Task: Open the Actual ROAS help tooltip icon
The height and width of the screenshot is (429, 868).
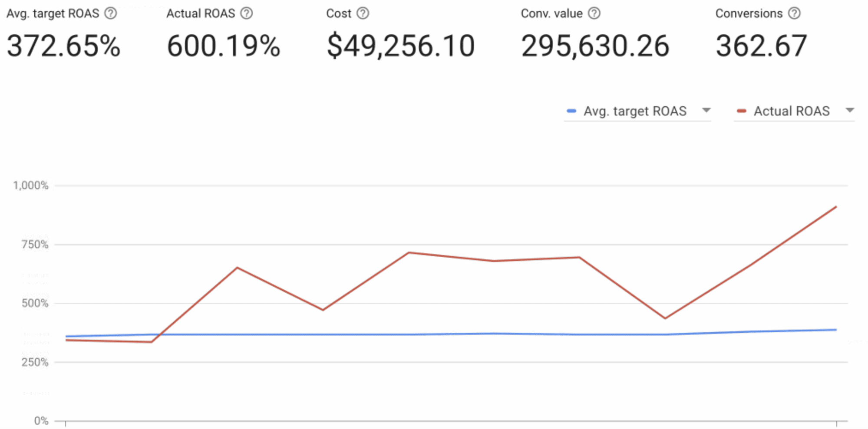Action: pyautogui.click(x=247, y=13)
